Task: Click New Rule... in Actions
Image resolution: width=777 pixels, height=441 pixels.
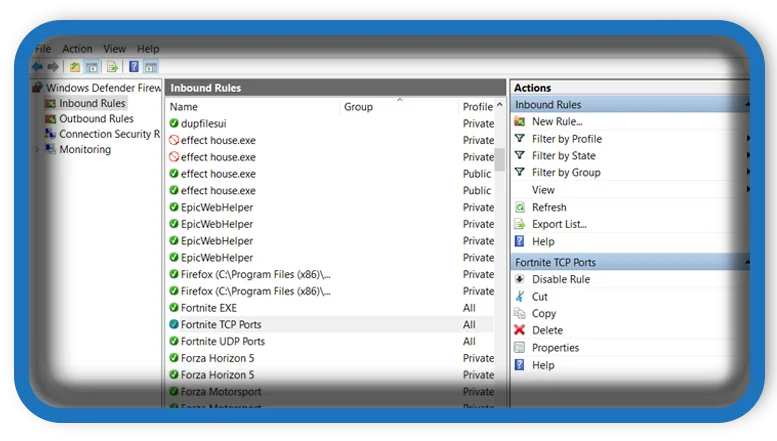Action: click(x=557, y=121)
